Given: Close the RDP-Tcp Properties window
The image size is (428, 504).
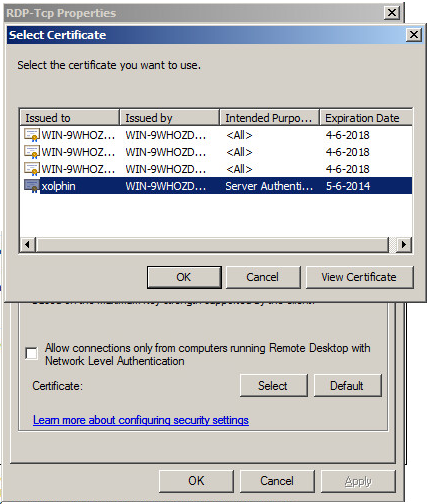Looking at the screenshot, I should point(392,13).
